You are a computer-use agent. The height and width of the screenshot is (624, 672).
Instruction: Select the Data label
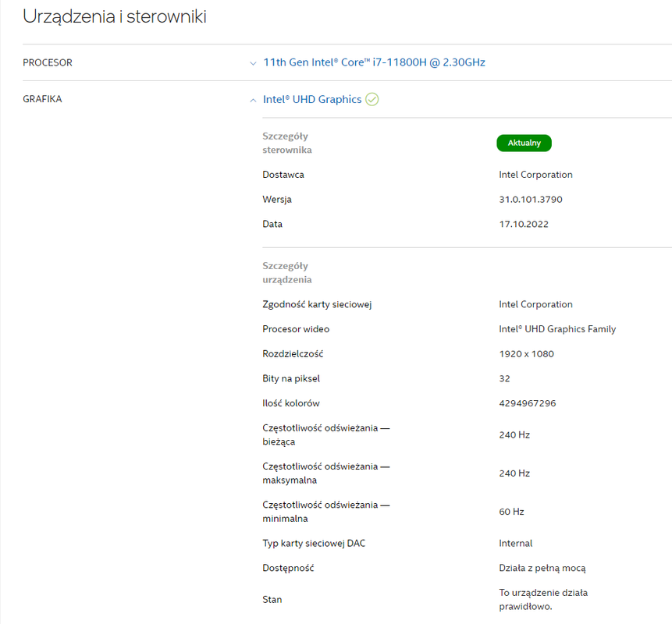[x=272, y=224]
